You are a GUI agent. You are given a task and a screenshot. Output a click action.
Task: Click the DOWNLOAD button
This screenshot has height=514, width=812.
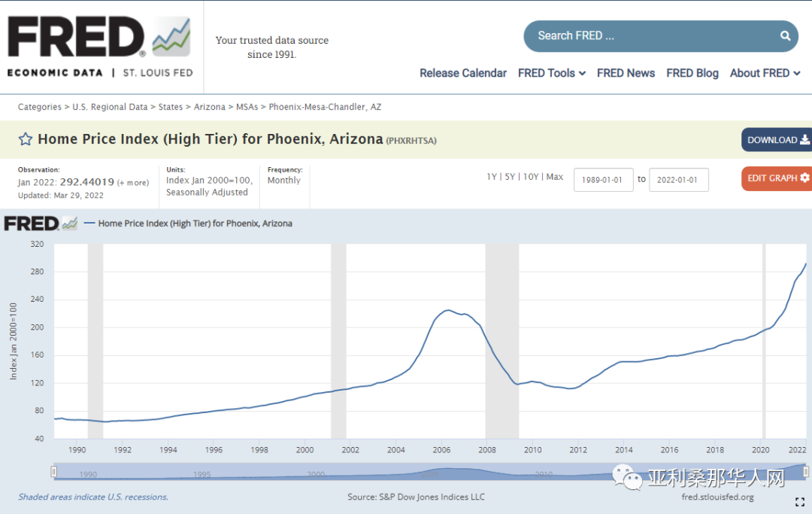(778, 140)
